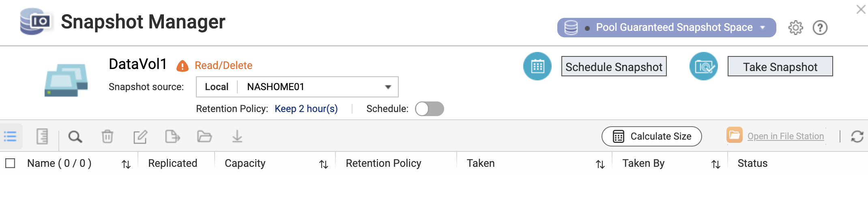Open the help question mark icon
This screenshot has height=207, width=868.
(820, 28)
